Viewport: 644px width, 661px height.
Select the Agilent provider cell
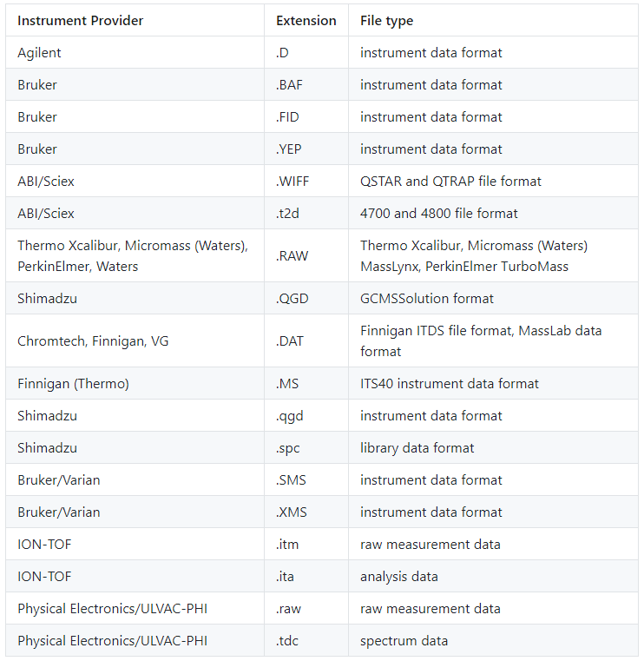pos(39,52)
